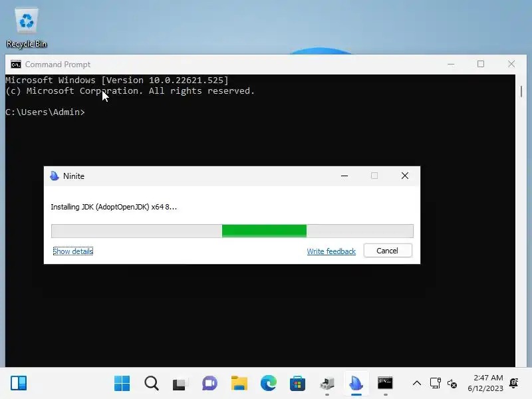Screen dimensions: 532x399
Task: Click the '(c) Microsoft Corporation. All rights reserved.' line
Action: (x=130, y=91)
